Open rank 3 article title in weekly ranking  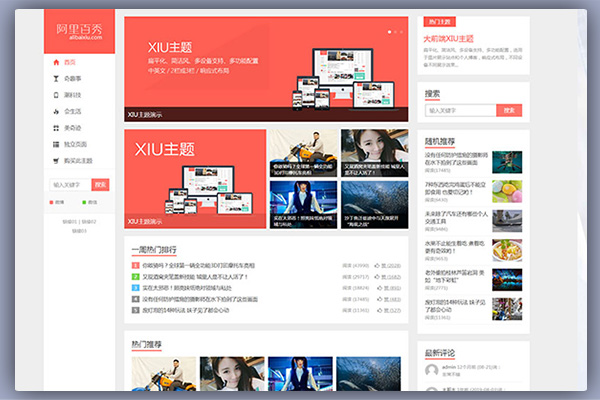(x=187, y=288)
